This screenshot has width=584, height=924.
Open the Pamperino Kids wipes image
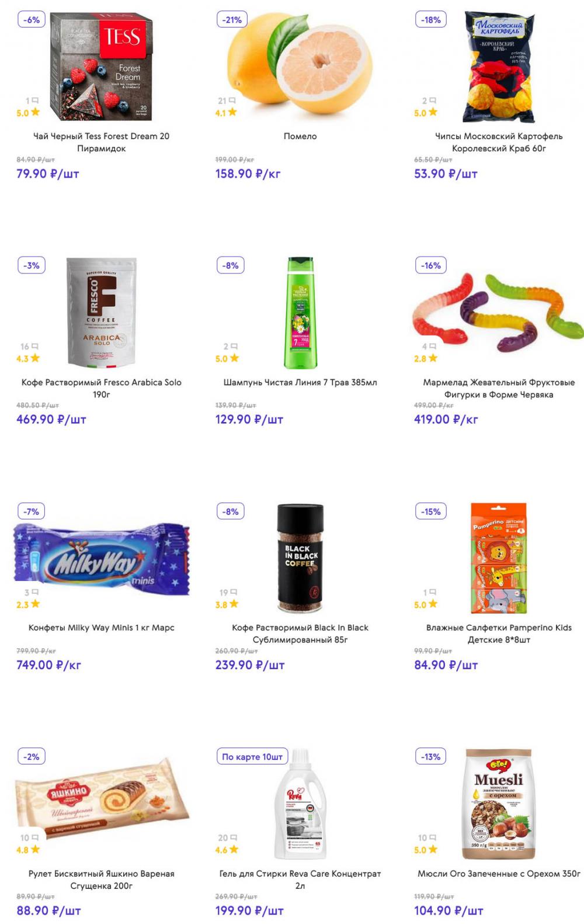[498, 558]
